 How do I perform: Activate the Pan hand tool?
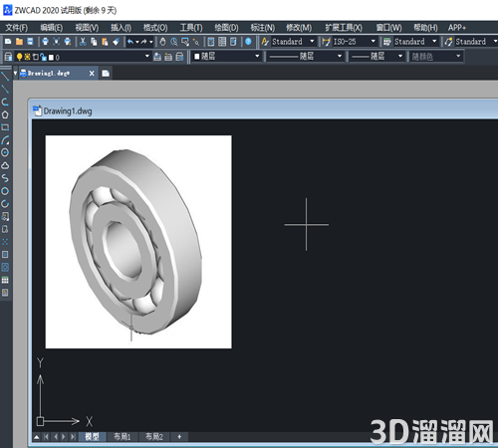pyautogui.click(x=162, y=42)
